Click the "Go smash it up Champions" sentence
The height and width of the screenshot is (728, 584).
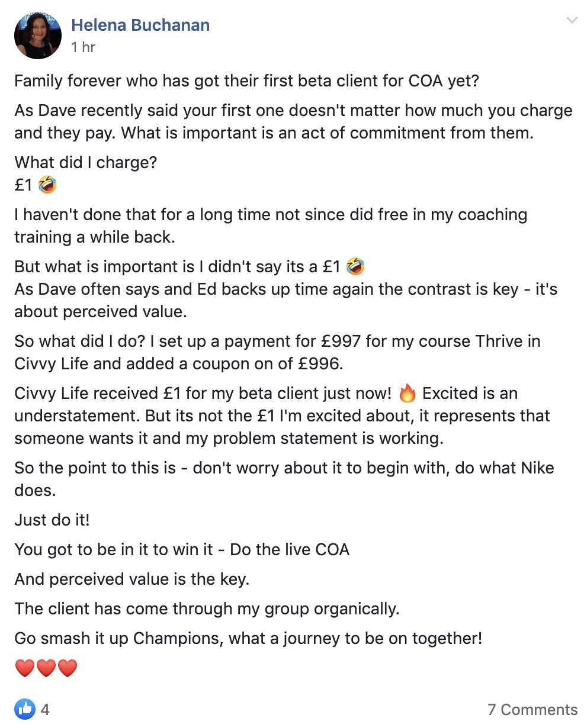pyautogui.click(x=248, y=639)
